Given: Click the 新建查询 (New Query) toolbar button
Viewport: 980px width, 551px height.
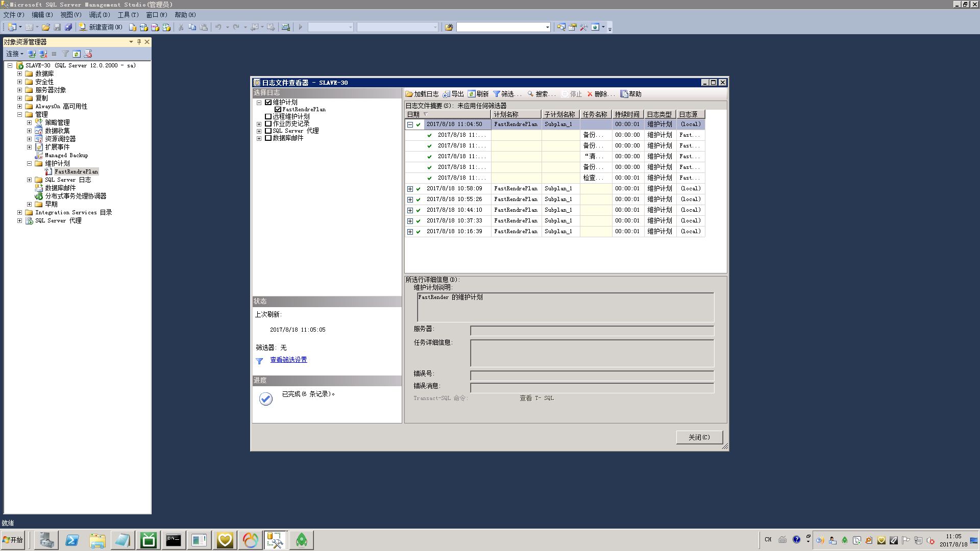Looking at the screenshot, I should point(101,27).
